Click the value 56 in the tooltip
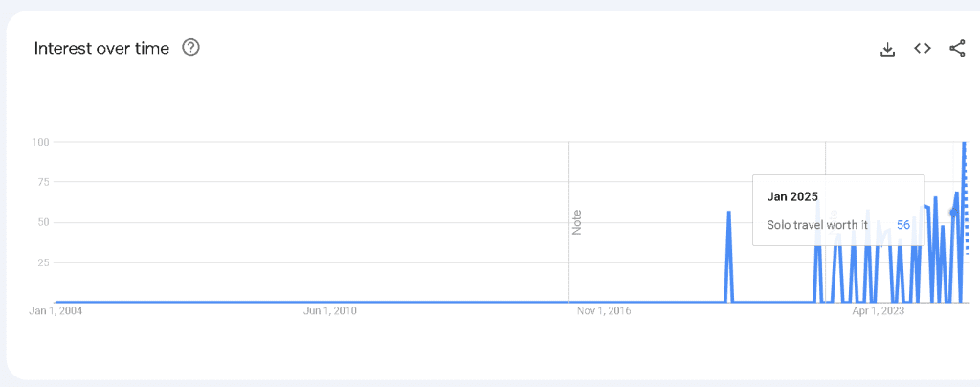The width and height of the screenshot is (980, 387). point(903,225)
